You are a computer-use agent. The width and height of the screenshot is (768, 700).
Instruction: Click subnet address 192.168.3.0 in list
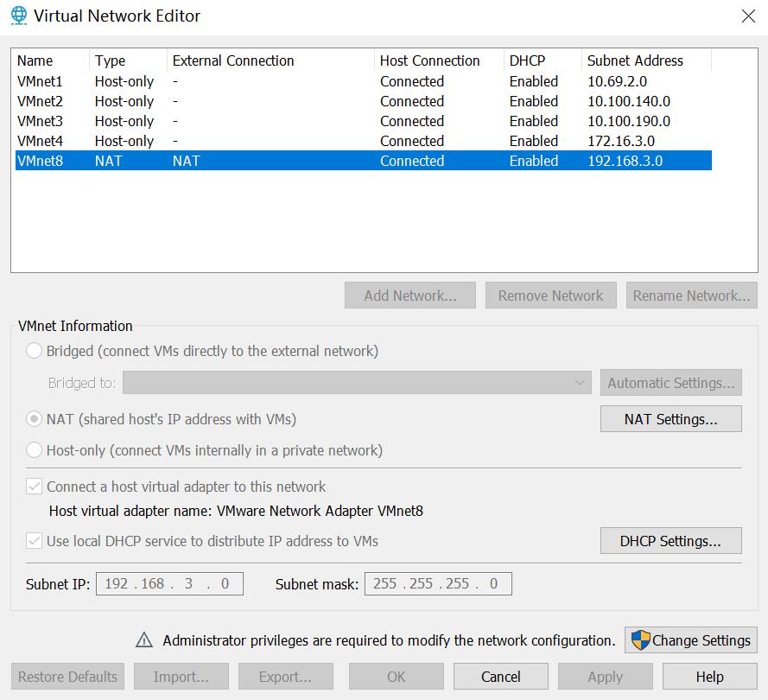click(x=625, y=161)
